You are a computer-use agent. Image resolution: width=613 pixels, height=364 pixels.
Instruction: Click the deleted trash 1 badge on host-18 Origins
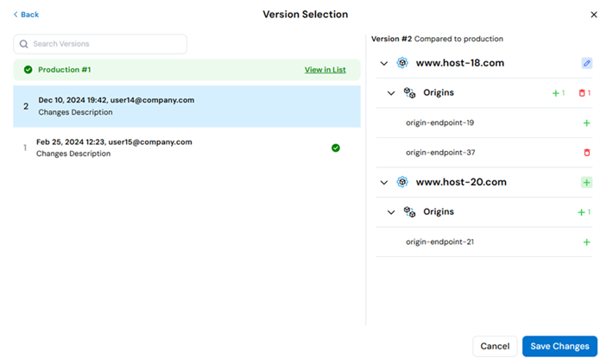click(585, 93)
